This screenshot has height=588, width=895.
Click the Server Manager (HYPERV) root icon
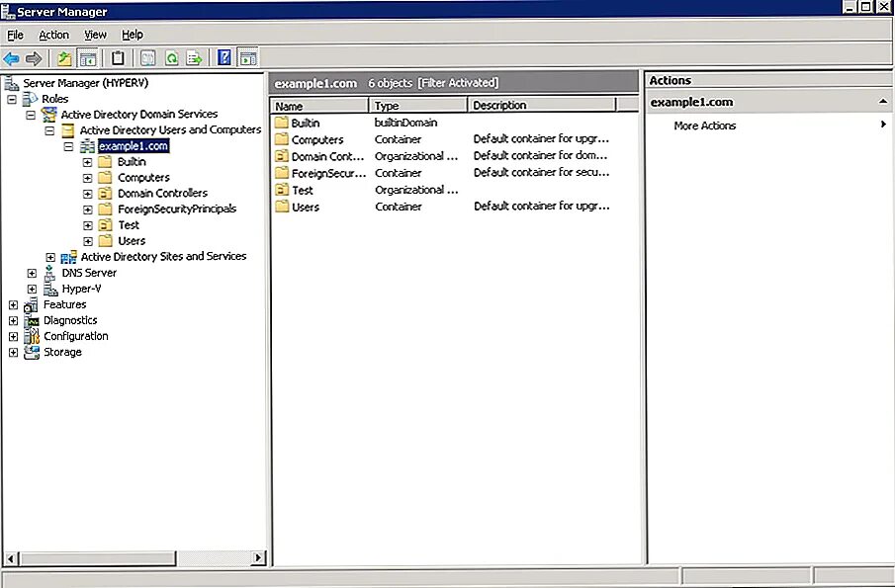tap(12, 83)
